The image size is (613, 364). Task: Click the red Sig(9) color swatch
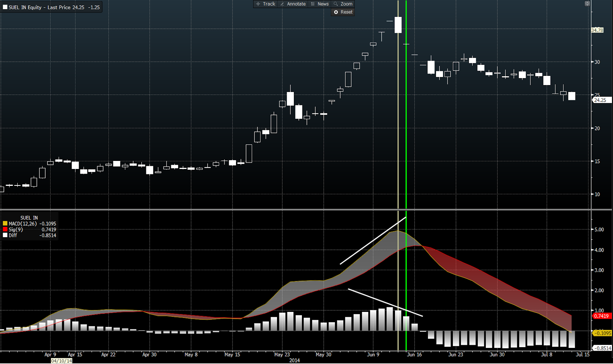5,230
